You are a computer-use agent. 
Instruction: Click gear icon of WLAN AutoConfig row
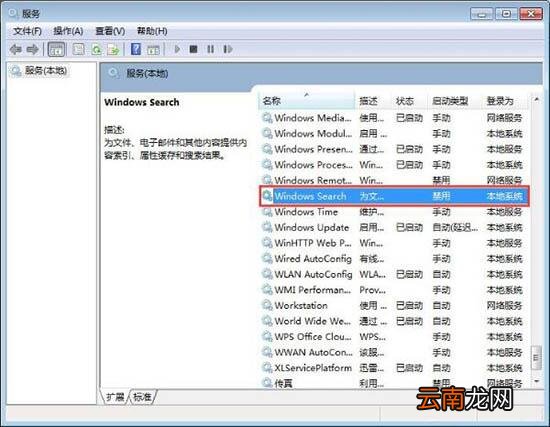(x=267, y=274)
